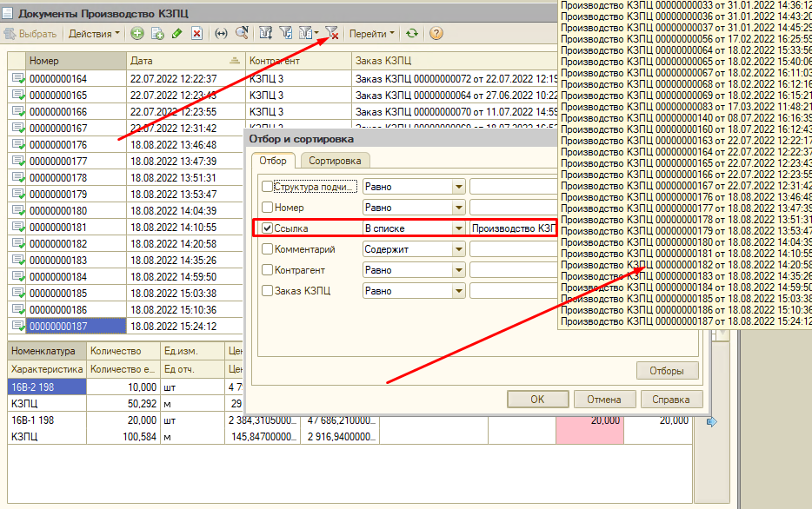Screen dimensions: 812x509
Task: Click the Ссылка value field 'Производство КЗП'
Action: 513,228
